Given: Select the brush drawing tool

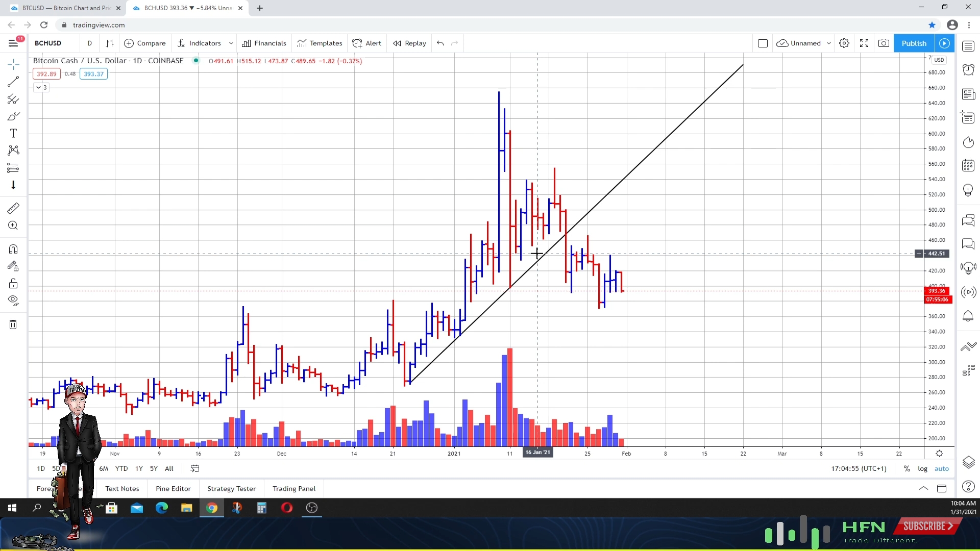Looking at the screenshot, I should point(13,116).
